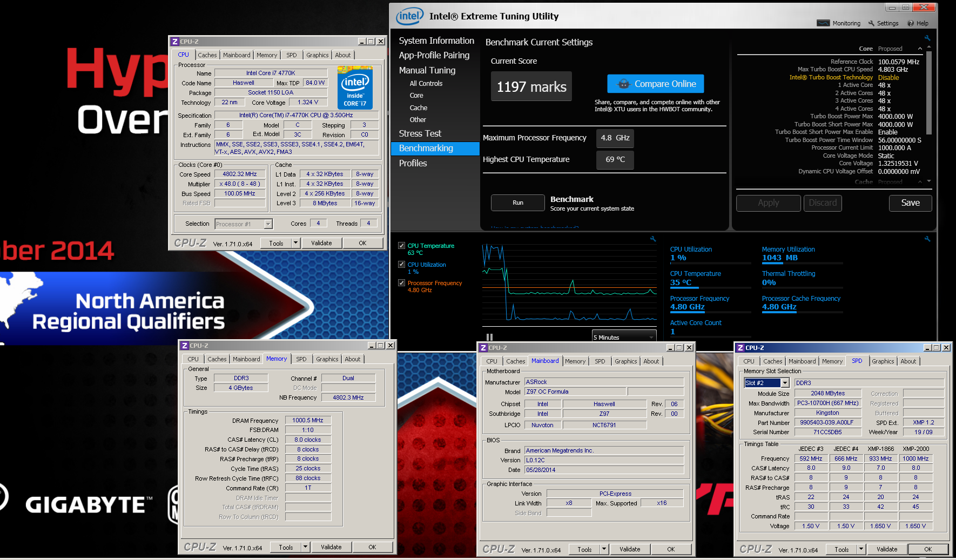956x560 pixels.
Task: Open Monitoring in the XTU header
Action: coord(838,23)
